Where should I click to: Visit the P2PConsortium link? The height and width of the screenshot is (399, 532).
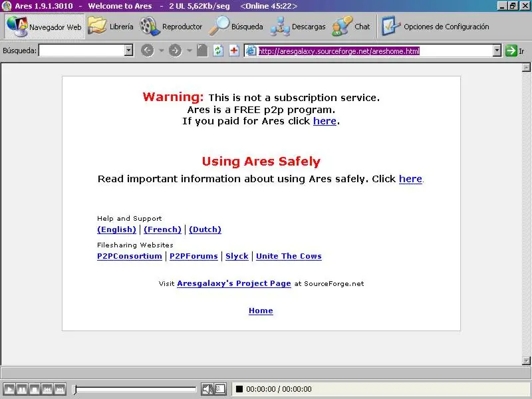[x=130, y=256]
